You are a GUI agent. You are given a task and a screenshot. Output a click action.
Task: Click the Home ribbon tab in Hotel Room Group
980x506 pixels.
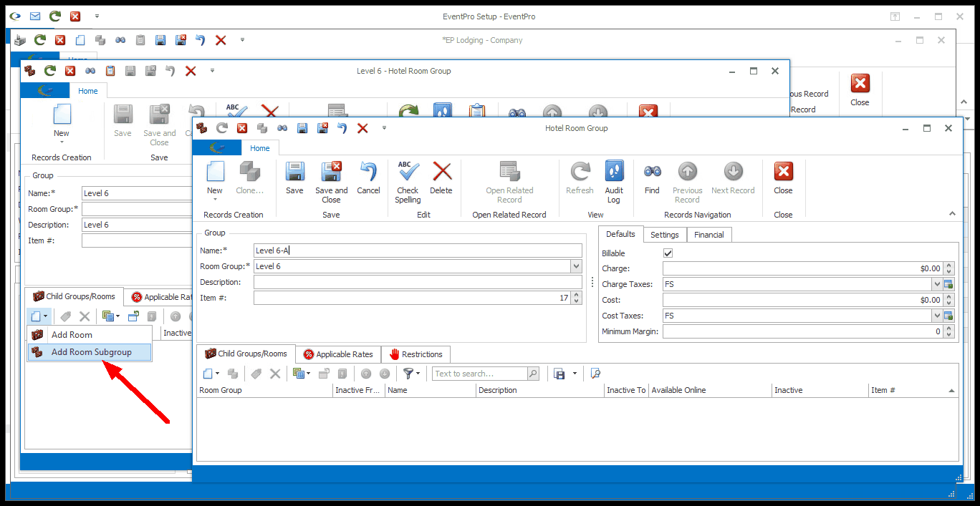pyautogui.click(x=260, y=148)
